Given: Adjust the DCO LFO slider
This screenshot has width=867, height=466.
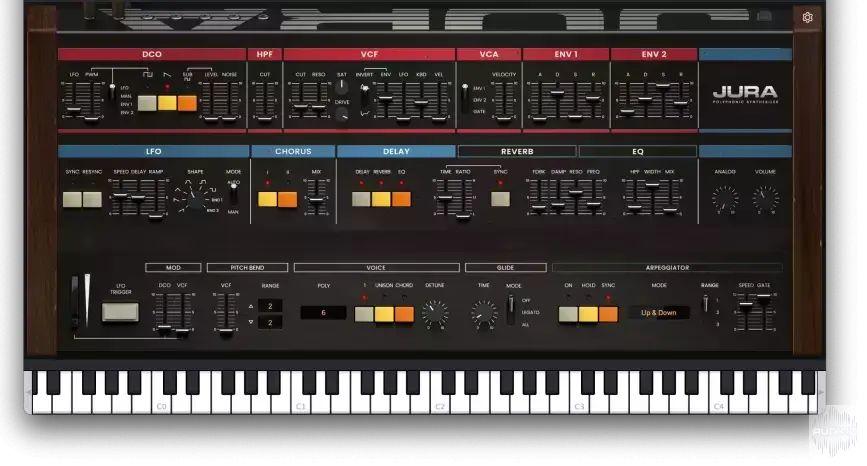Looking at the screenshot, I should [74, 109].
